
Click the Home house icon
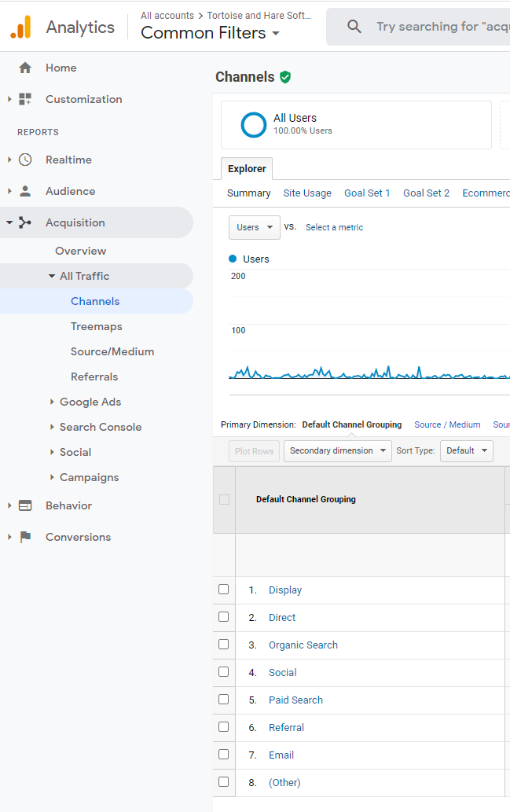(25, 68)
